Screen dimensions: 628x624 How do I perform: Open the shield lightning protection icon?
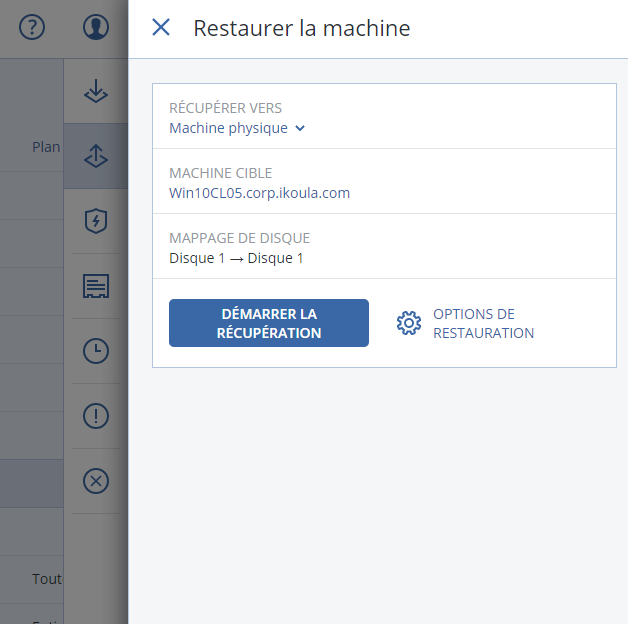(96, 221)
